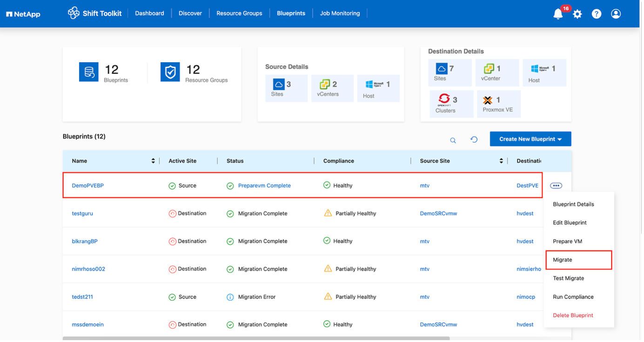Open the testguru blueprint link
The image size is (644, 342).
(x=82, y=213)
